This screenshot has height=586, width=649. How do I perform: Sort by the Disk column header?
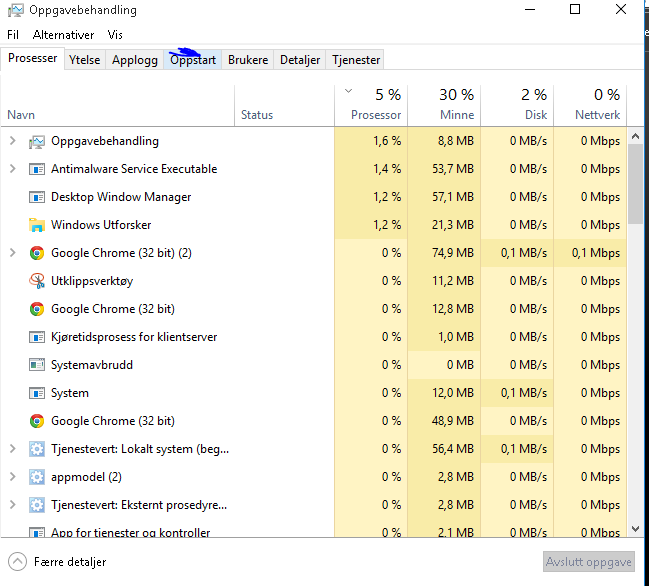coord(517,106)
